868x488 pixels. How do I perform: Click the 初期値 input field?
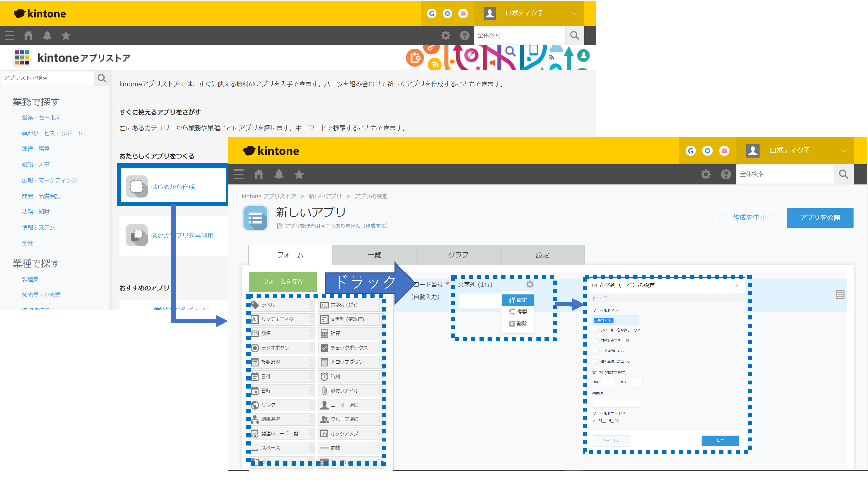616,403
